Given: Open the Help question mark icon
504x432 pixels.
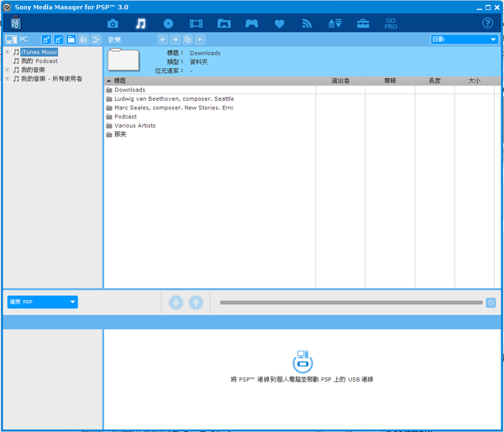Looking at the screenshot, I should click(487, 23).
